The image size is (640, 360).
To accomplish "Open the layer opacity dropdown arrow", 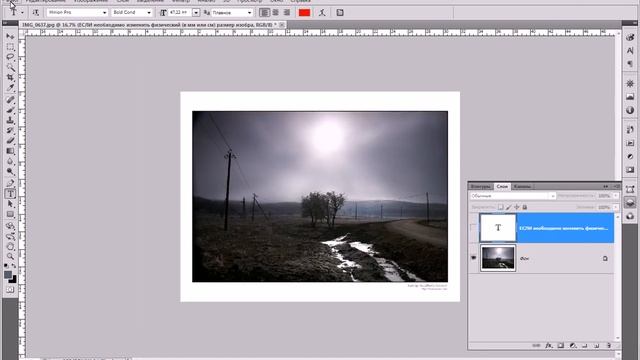I will point(616,196).
